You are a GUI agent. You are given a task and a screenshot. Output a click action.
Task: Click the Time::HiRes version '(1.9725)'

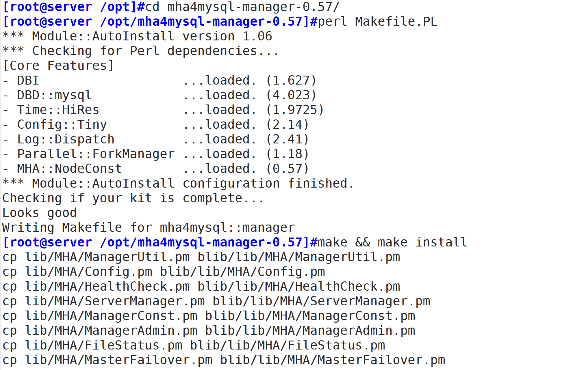pos(295,110)
